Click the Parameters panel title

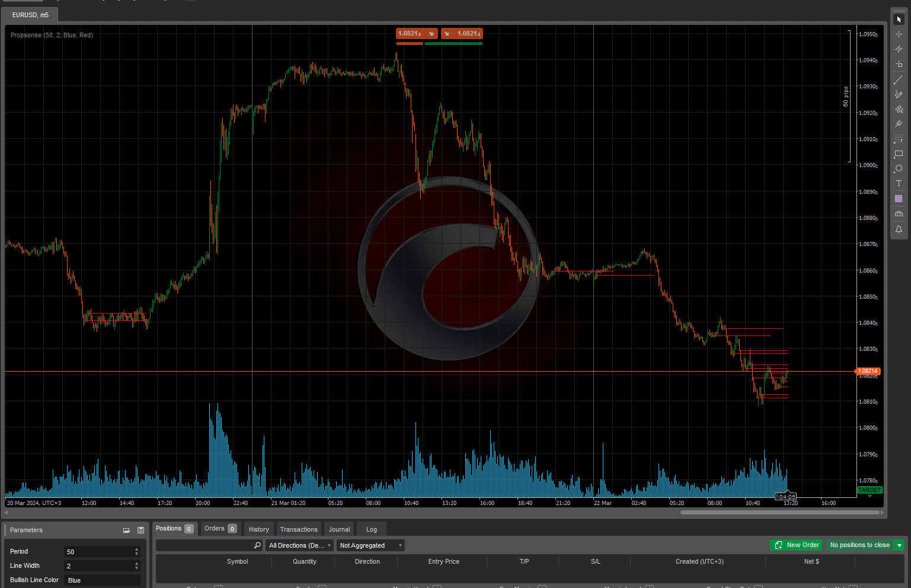[x=26, y=530]
